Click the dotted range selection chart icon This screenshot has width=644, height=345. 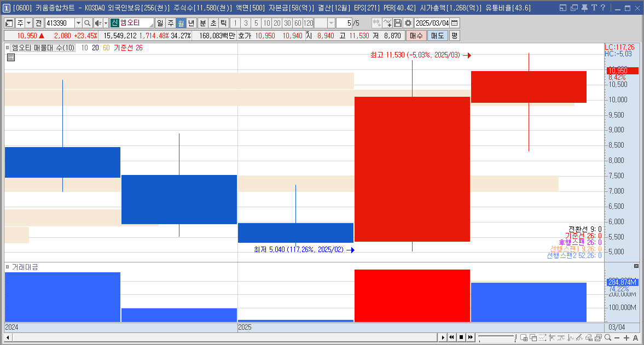543,337
